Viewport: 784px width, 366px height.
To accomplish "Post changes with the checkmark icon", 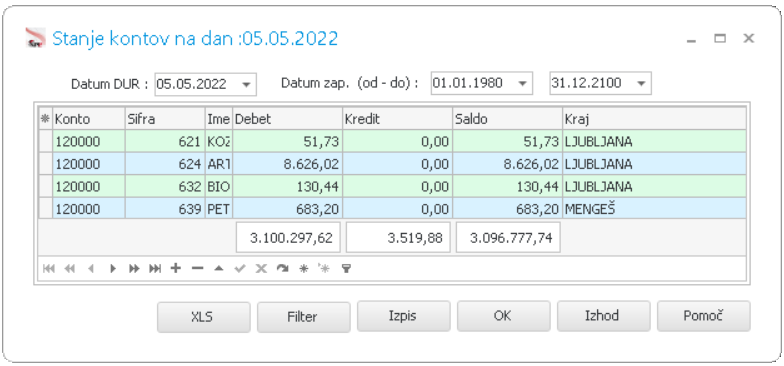I will point(240,269).
